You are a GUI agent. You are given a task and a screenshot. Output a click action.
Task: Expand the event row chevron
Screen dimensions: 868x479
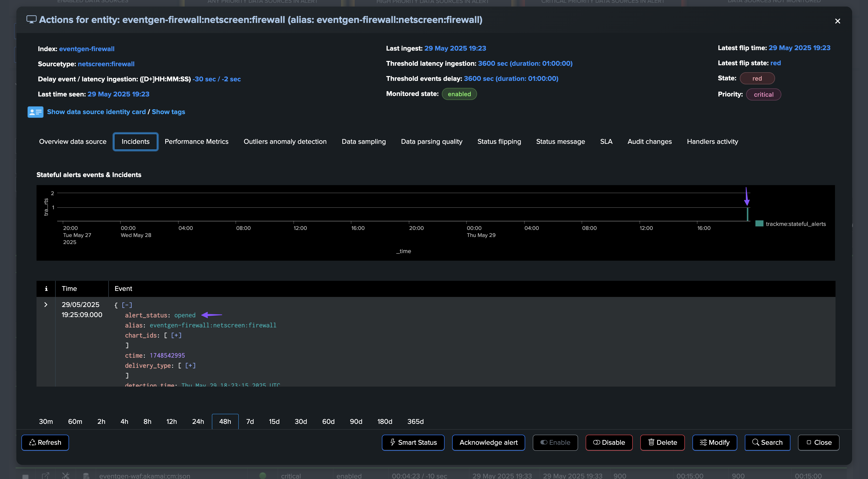click(x=46, y=304)
